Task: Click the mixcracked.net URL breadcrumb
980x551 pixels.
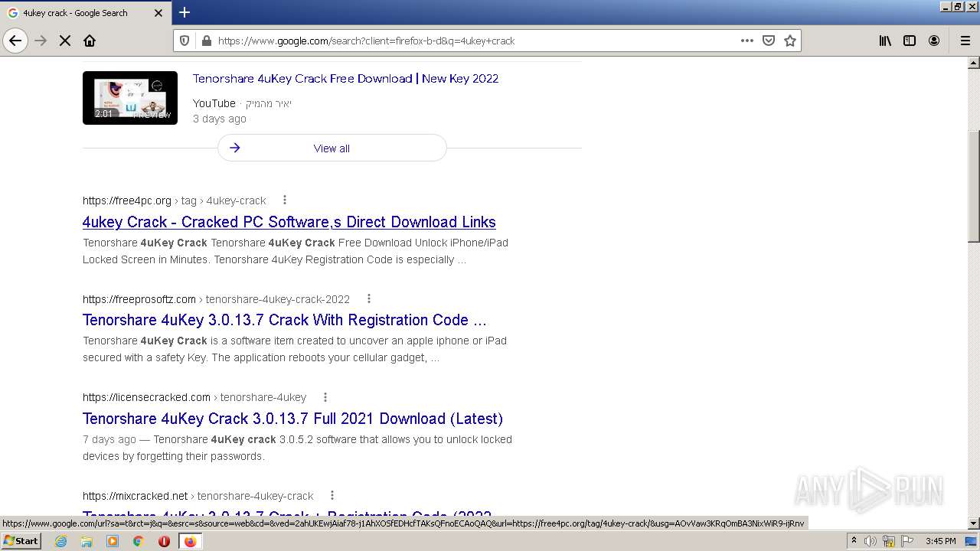Action: (198, 496)
